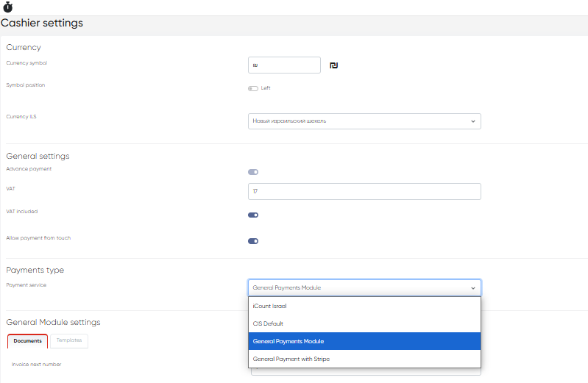Screen dimensions: 588x383
Task: Switch to the Documents tab
Action: point(27,341)
